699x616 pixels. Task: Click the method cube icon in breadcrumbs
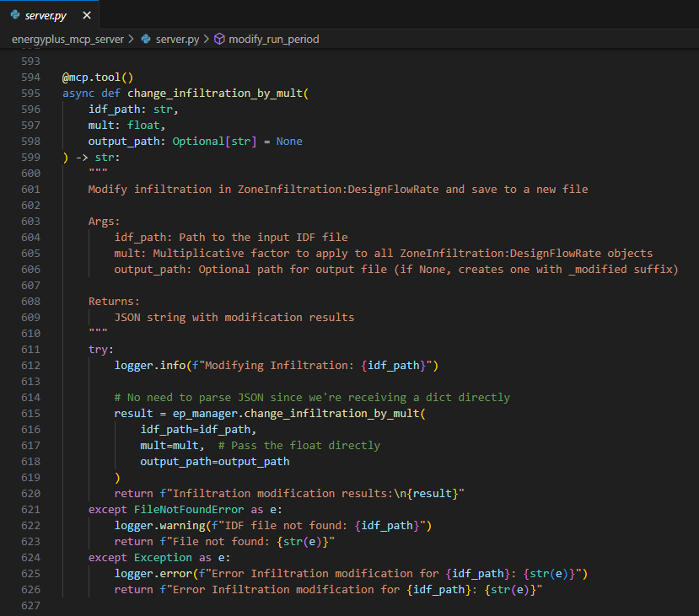point(219,39)
